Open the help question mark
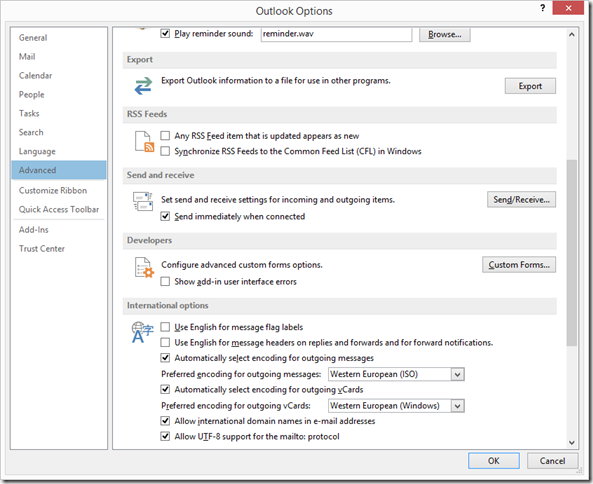 543,8
